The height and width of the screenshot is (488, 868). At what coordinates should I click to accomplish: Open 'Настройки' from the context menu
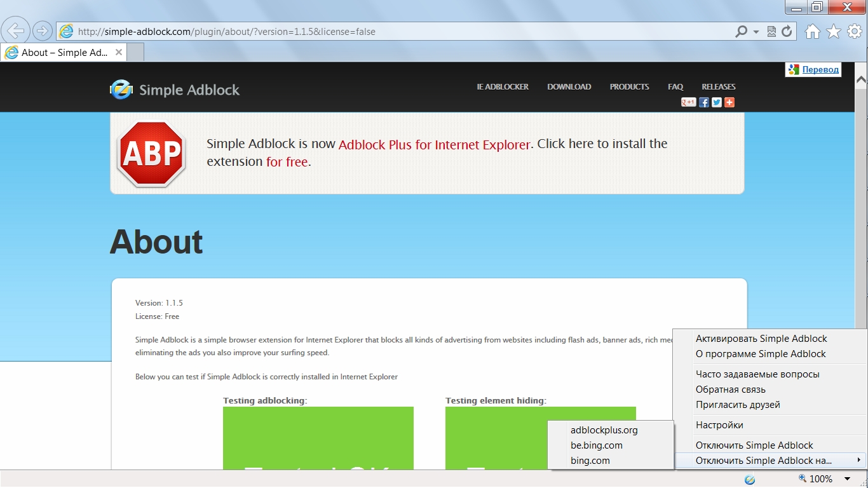(x=770, y=425)
